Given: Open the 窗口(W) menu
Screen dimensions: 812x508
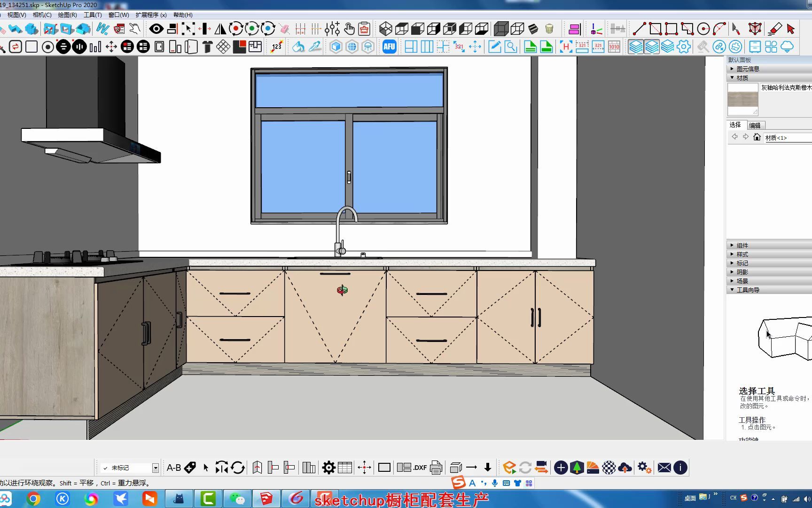Looking at the screenshot, I should click(x=118, y=15).
